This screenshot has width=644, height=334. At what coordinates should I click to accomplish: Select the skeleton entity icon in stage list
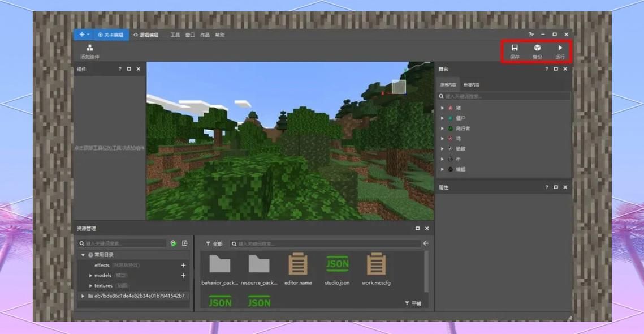point(450,149)
